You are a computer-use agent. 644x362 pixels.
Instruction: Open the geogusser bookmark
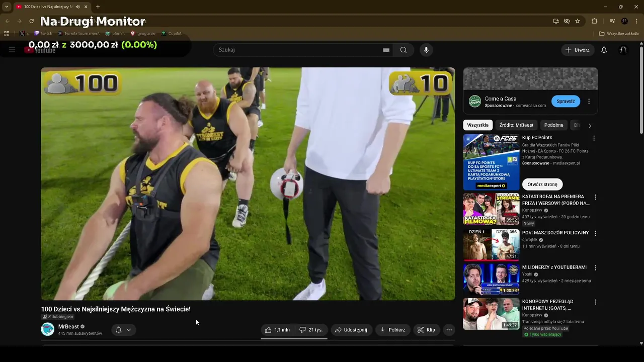143,34
